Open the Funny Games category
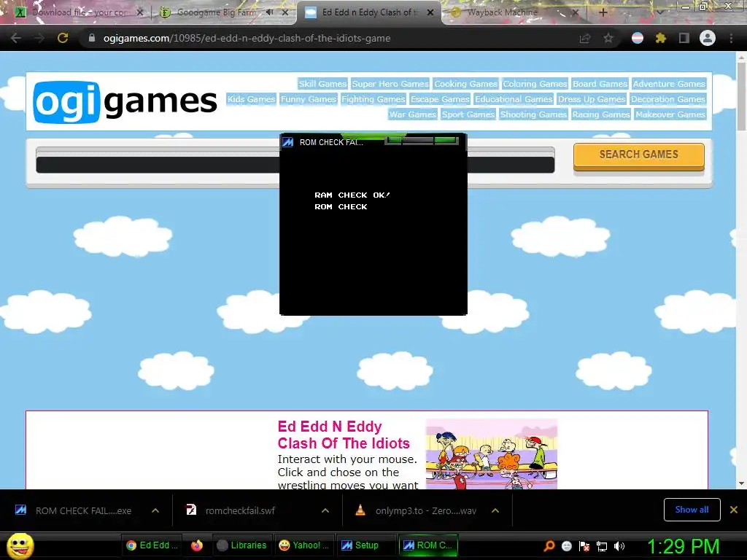Screen dimensions: 747x560 pyautogui.click(x=309, y=99)
